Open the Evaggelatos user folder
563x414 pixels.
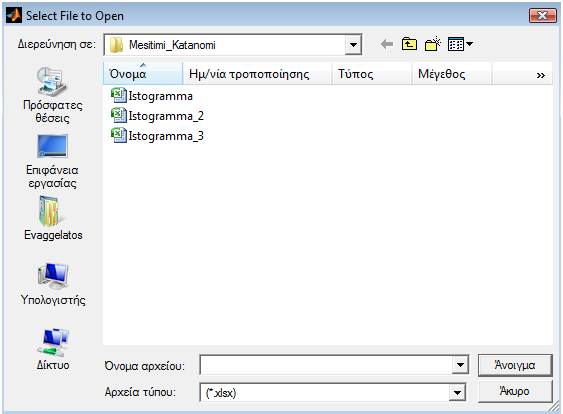point(53,218)
